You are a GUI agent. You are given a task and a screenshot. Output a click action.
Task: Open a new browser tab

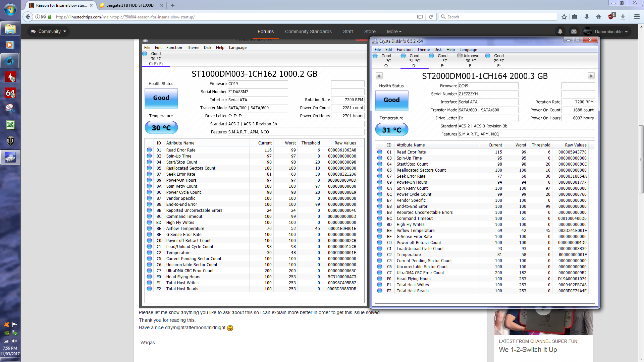click(x=172, y=5)
